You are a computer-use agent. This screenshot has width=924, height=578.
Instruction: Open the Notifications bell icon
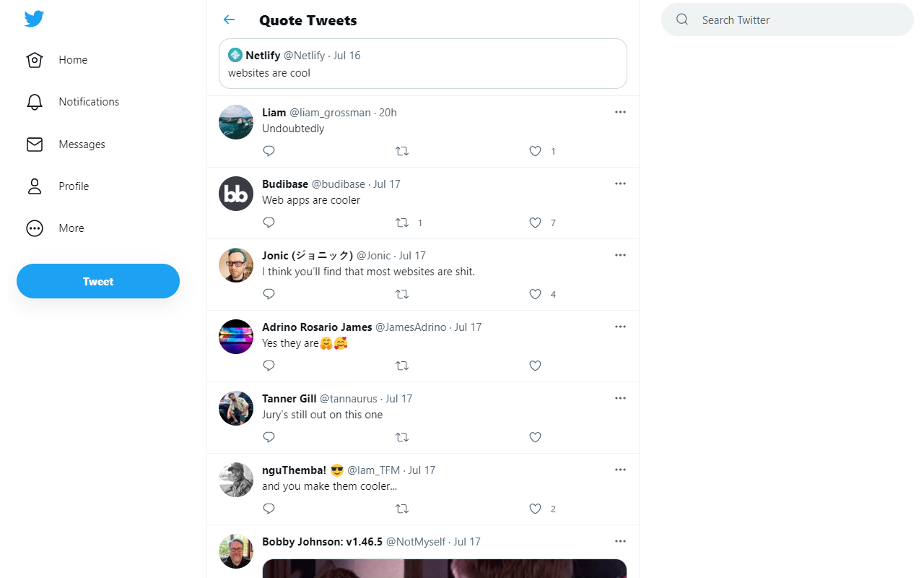(x=34, y=101)
